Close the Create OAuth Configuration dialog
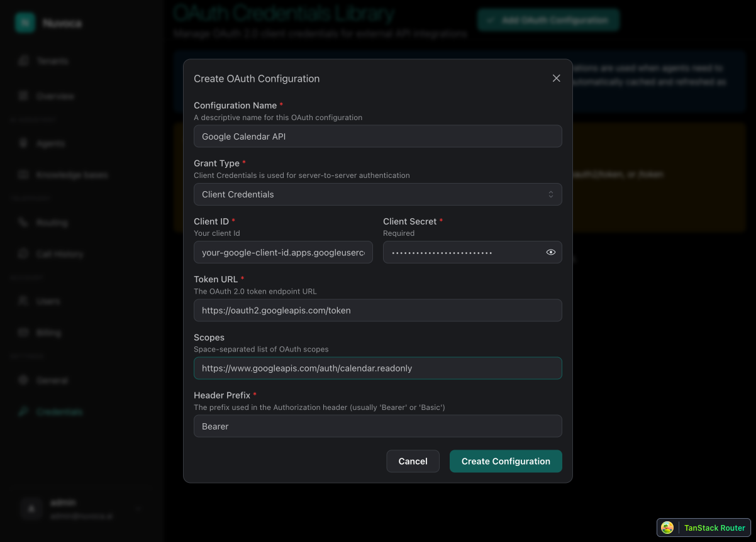Image resolution: width=756 pixels, height=542 pixels. pyautogui.click(x=556, y=78)
